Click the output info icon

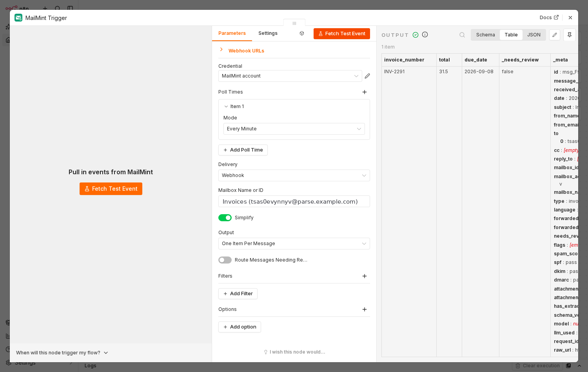(425, 34)
